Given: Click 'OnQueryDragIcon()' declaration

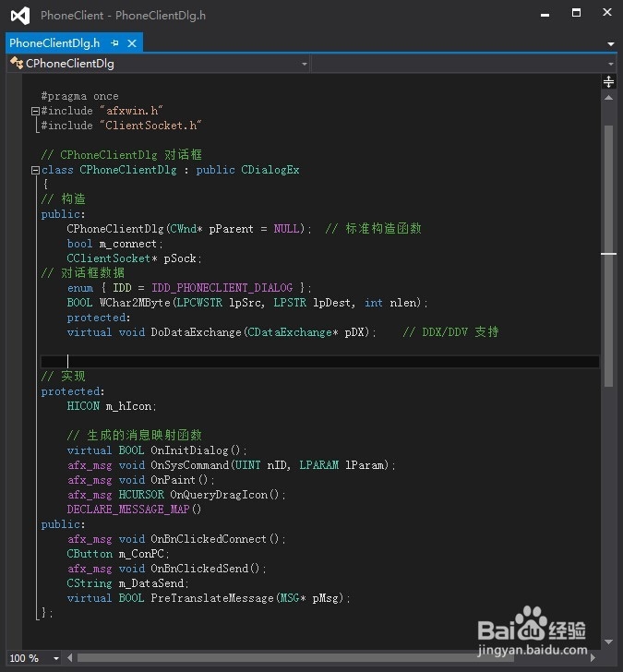Looking at the screenshot, I should tap(228, 495).
